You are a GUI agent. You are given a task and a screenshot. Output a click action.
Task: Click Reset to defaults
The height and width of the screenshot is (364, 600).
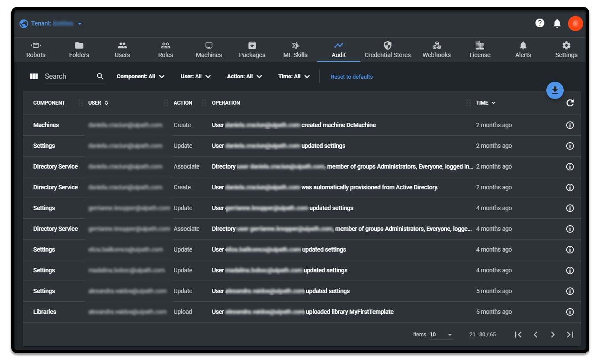(x=352, y=76)
